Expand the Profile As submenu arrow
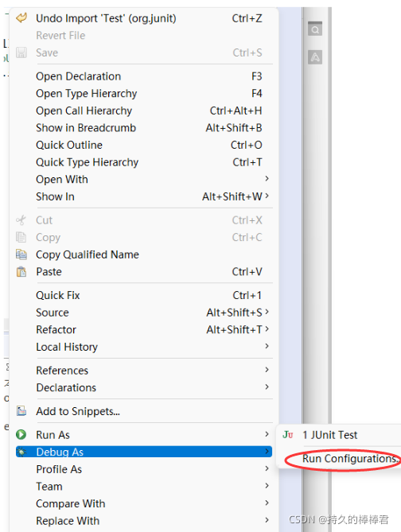 tap(267, 468)
